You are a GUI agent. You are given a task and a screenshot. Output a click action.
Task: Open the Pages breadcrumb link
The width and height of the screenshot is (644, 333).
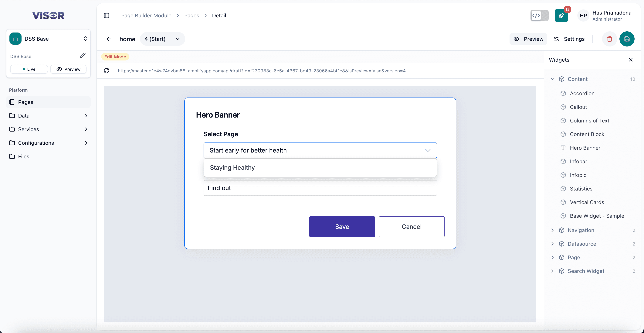192,15
